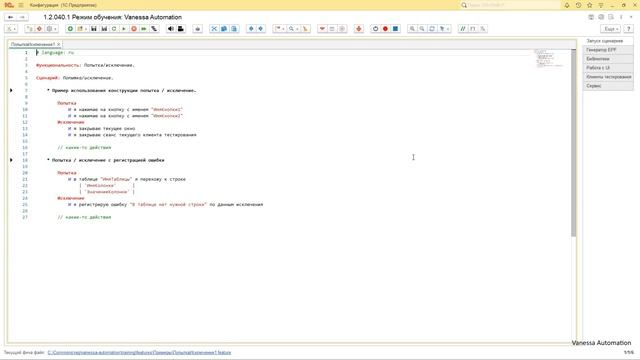Click the question mark help button

629,29
